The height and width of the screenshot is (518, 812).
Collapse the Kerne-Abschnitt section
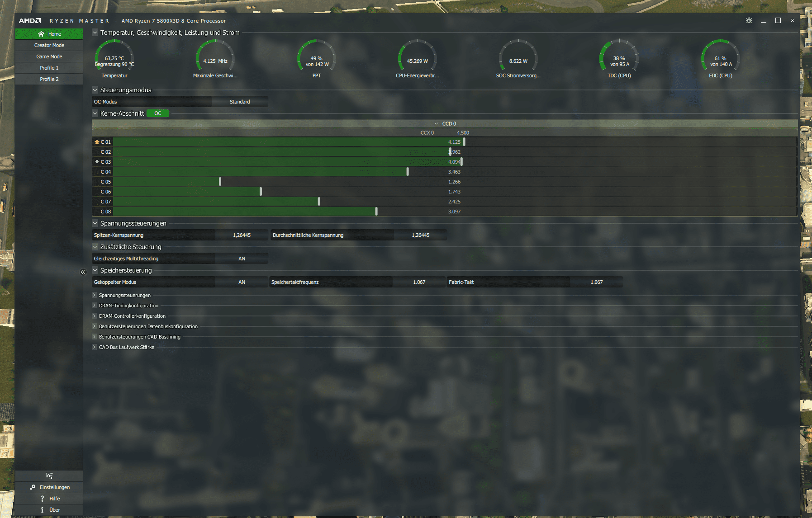[x=95, y=113]
